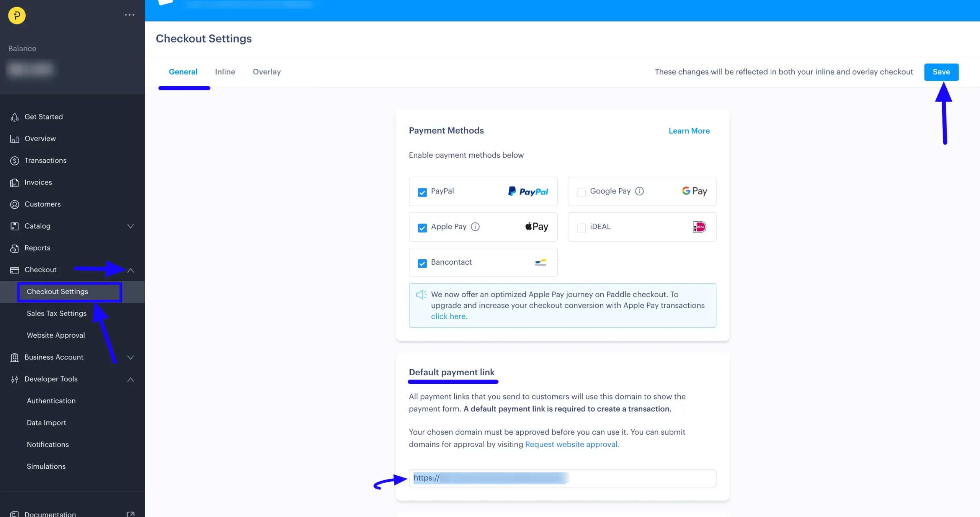Expand the Catalog menu chevron
This screenshot has height=517, width=980.
131,226
